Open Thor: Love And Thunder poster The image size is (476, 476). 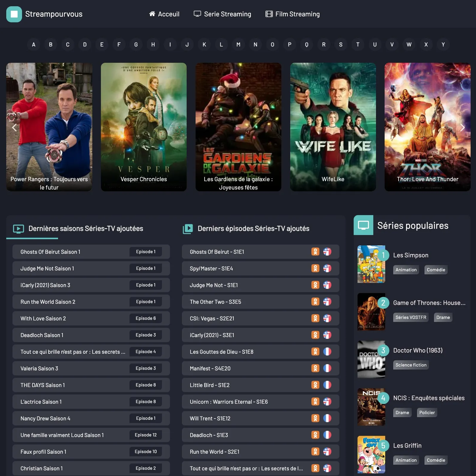click(427, 127)
